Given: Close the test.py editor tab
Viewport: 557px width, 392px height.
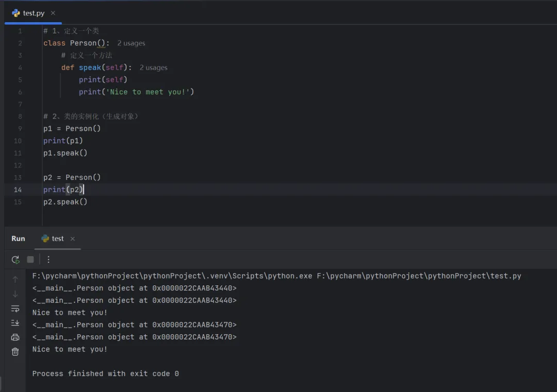Looking at the screenshot, I should coord(53,13).
